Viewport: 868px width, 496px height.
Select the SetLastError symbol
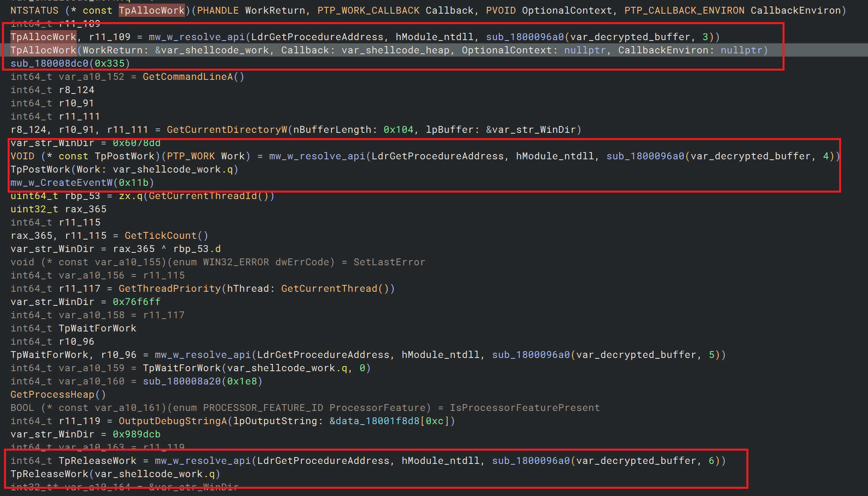(389, 262)
